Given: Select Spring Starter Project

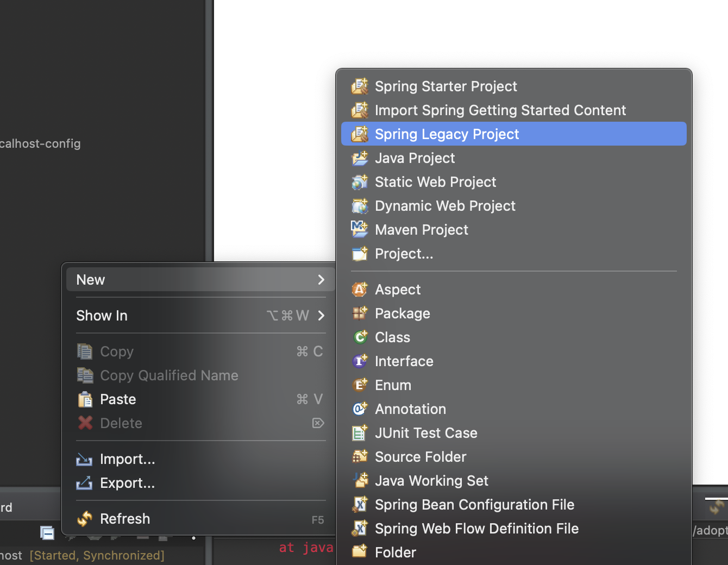Looking at the screenshot, I should [514, 86].
